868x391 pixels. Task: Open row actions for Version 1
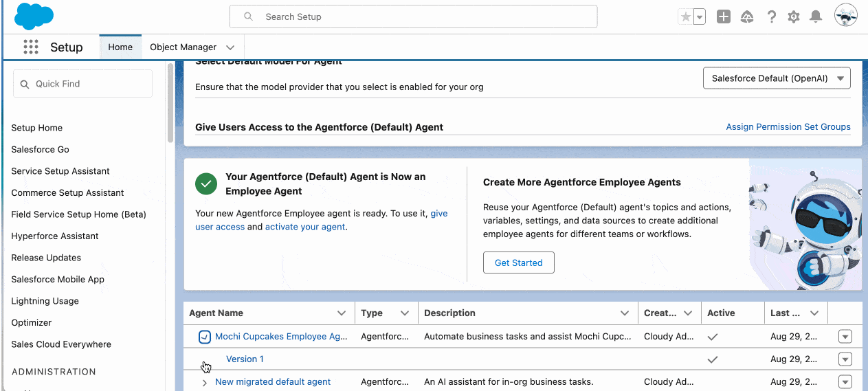click(x=845, y=359)
